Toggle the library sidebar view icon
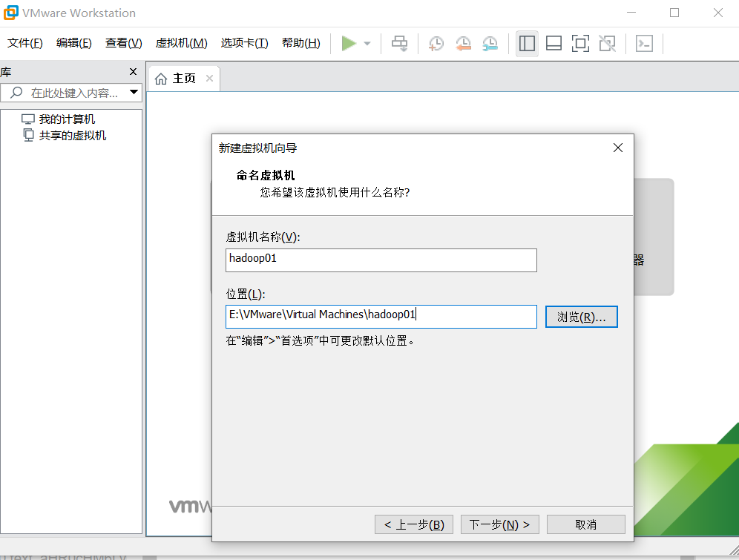The height and width of the screenshot is (560, 739). click(527, 44)
